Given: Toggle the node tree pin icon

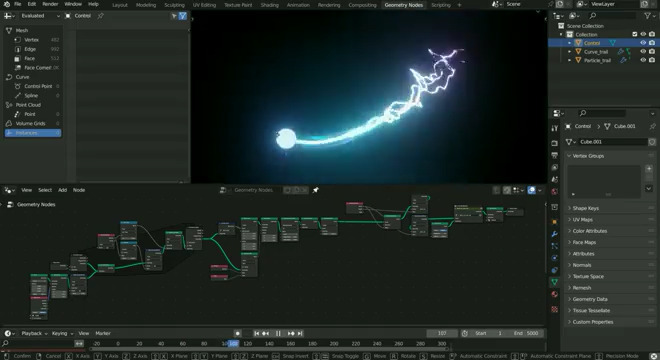Looking at the screenshot, I should coord(315,190).
